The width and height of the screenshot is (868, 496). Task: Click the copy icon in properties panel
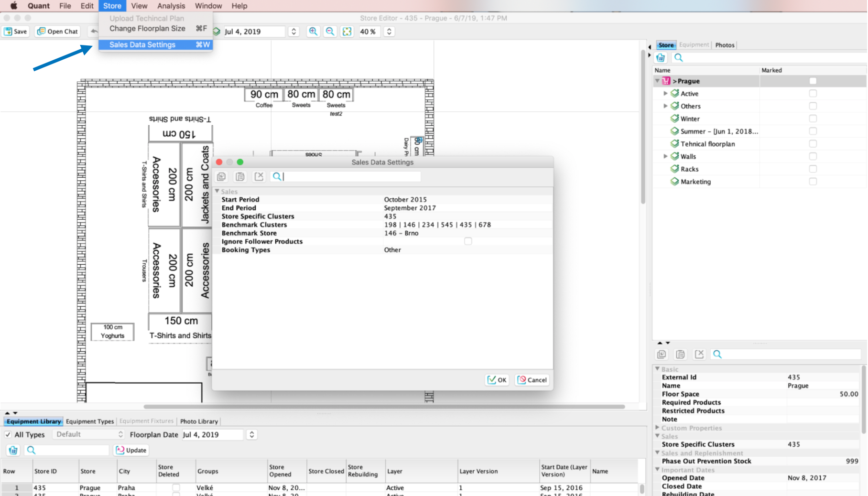coord(662,354)
